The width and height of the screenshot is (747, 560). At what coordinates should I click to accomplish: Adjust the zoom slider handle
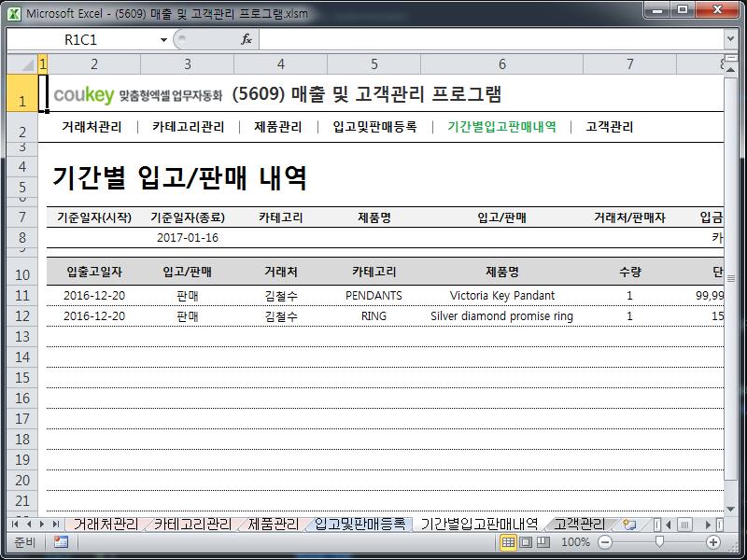click(x=659, y=542)
